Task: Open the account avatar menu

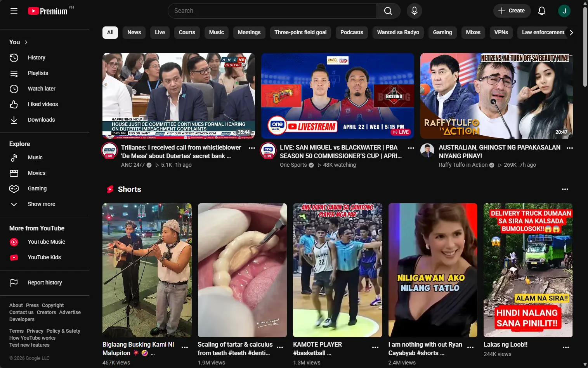Action: 564,11
